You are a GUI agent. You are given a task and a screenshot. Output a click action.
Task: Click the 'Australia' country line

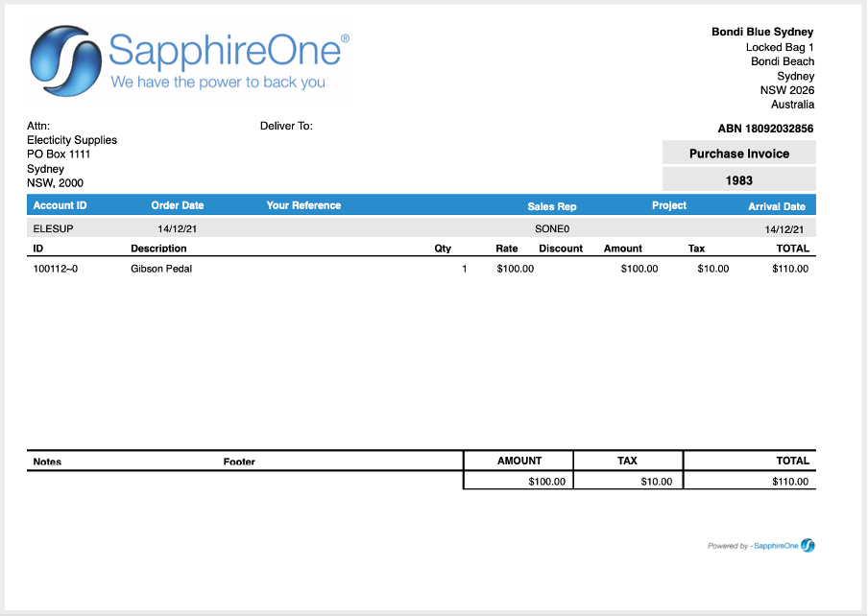[x=792, y=105]
